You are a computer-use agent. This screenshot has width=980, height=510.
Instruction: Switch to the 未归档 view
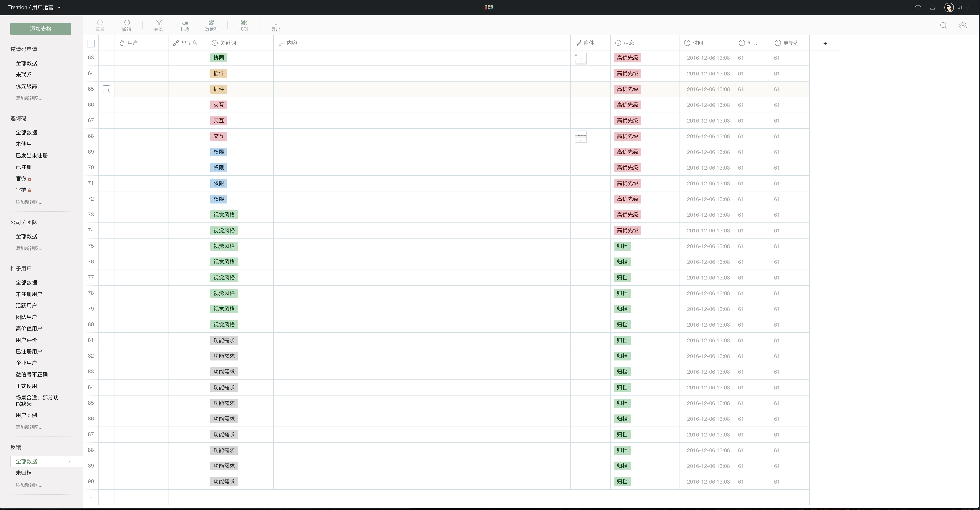24,473
